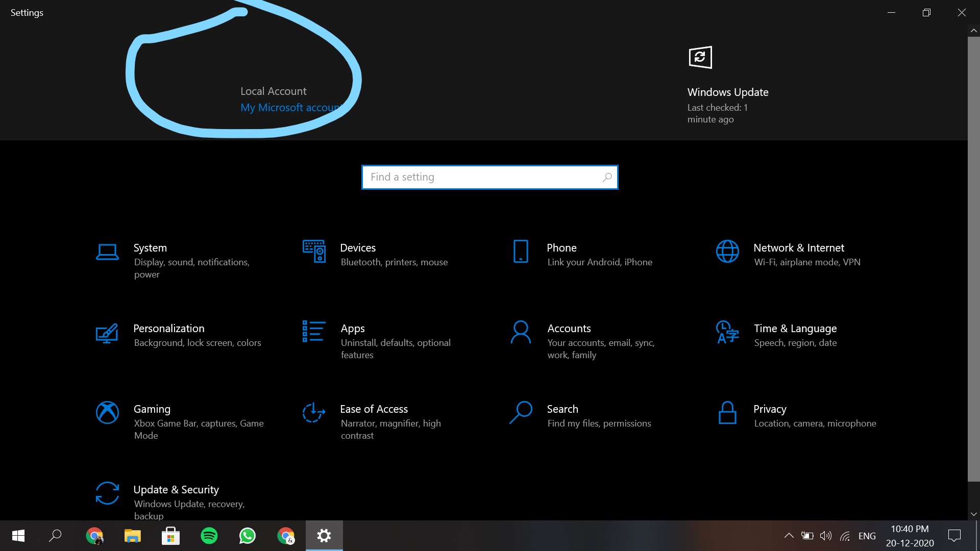
Task: Open Gaming settings title
Action: click(152, 409)
